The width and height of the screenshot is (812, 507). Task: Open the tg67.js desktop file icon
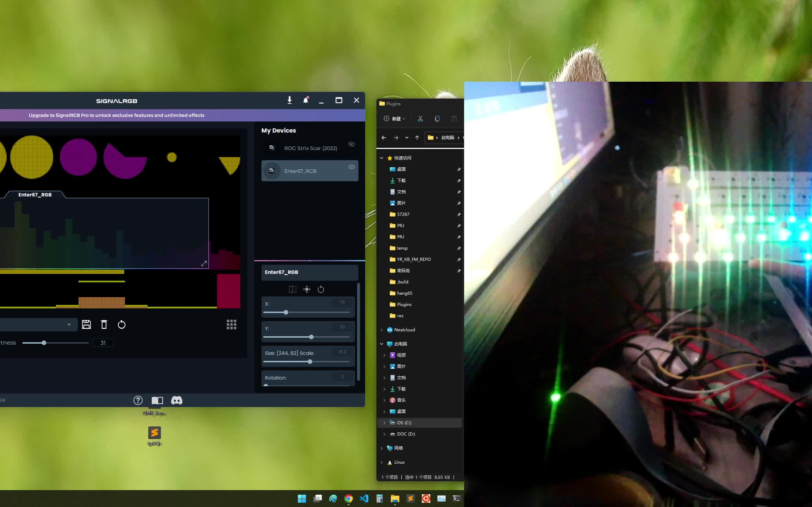pos(154,433)
